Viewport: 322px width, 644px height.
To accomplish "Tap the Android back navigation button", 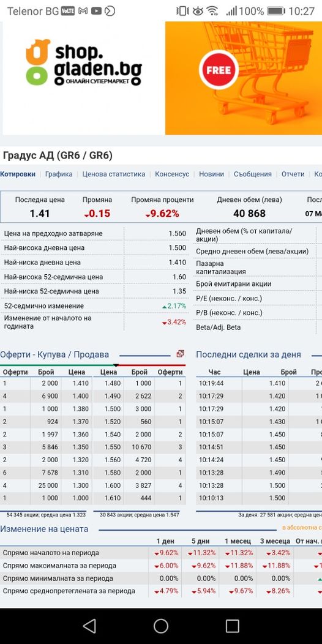I will (89, 626).
